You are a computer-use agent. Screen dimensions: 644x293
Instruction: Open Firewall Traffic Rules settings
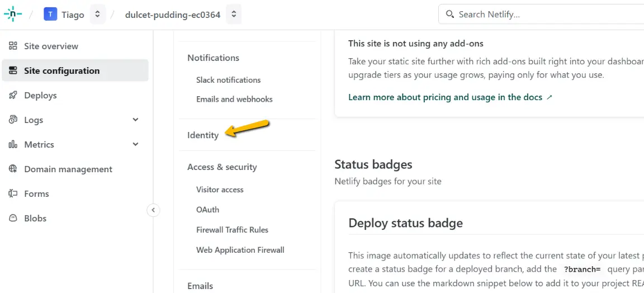point(233,230)
